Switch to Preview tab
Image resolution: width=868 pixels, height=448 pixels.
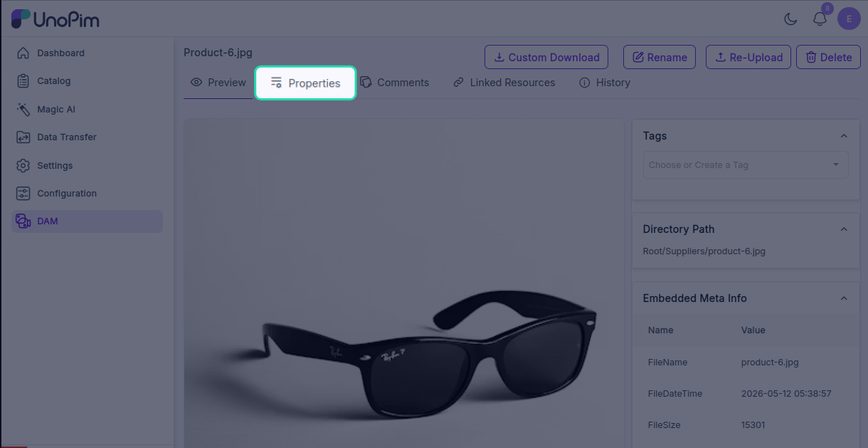point(218,83)
